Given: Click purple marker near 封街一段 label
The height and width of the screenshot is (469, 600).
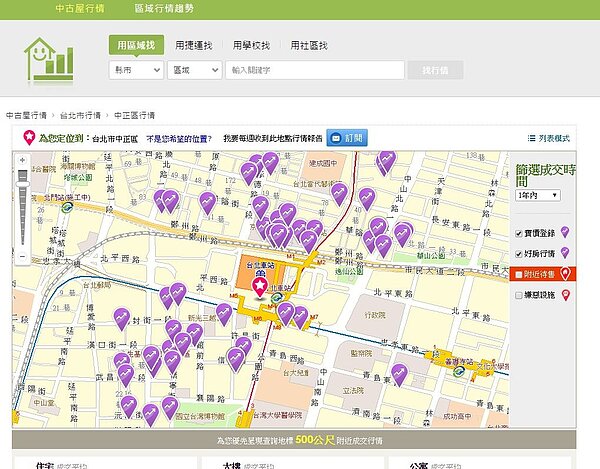Looking at the screenshot, I should pyautogui.click(x=122, y=319).
